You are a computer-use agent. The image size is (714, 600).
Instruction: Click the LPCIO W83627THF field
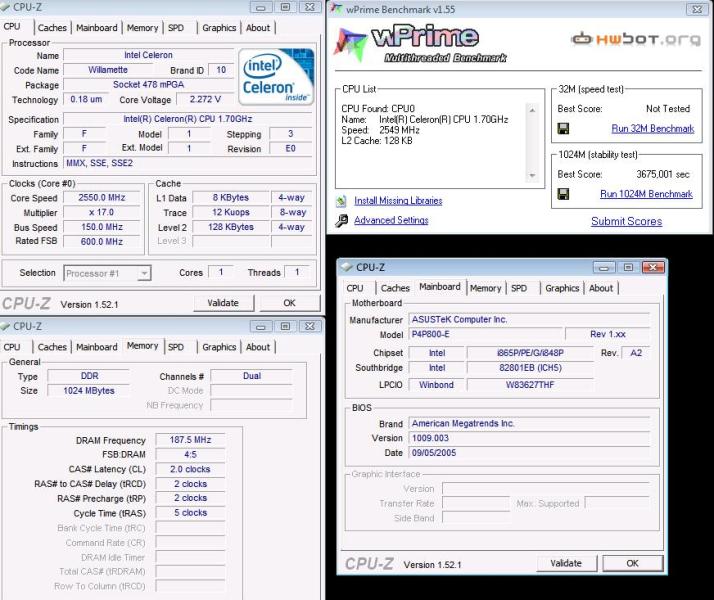530,385
